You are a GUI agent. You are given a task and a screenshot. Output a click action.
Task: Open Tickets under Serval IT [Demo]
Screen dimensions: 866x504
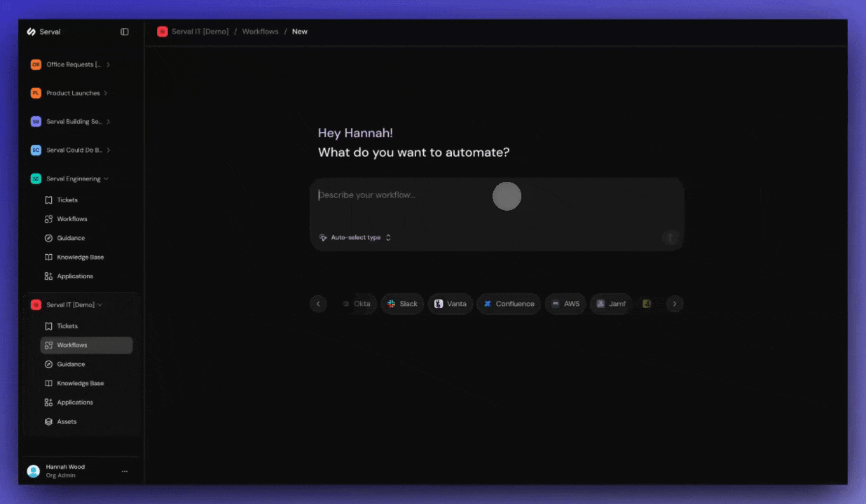pyautogui.click(x=67, y=326)
